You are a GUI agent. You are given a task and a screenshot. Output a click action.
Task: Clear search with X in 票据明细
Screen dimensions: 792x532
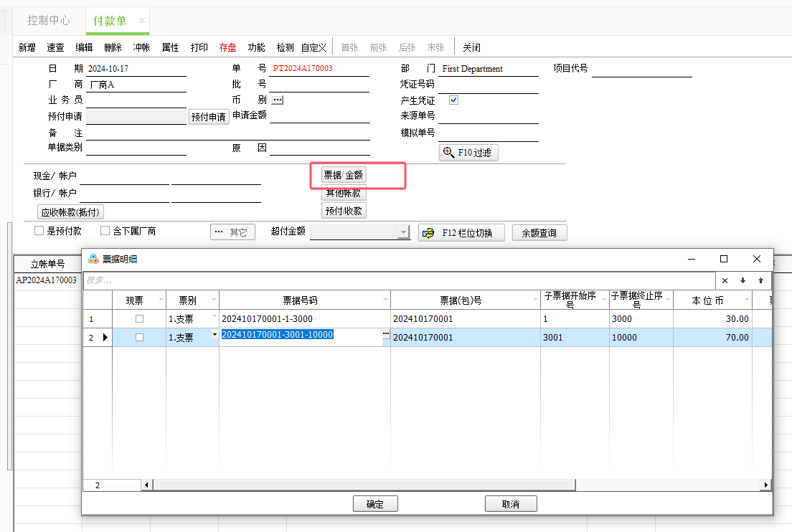(725, 280)
